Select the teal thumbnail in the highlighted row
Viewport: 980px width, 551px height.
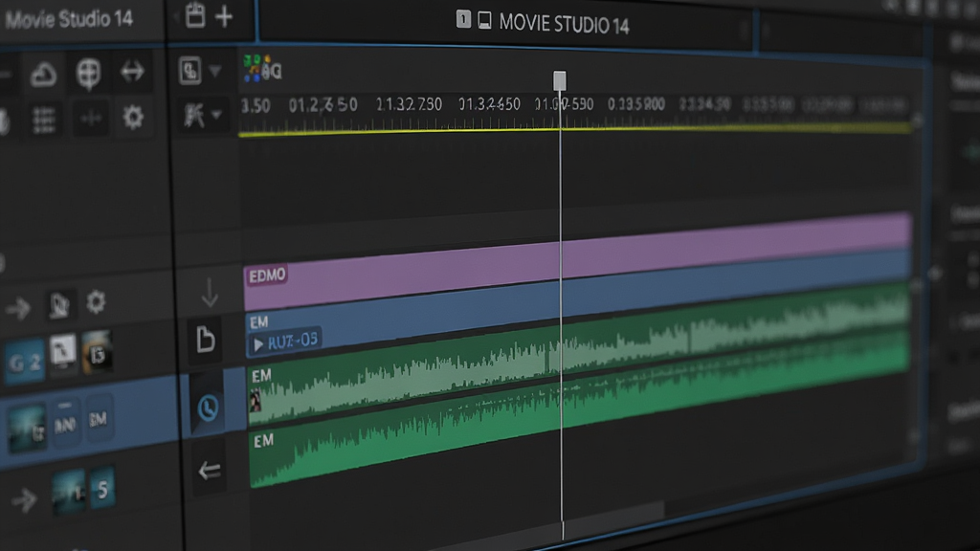tap(27, 430)
